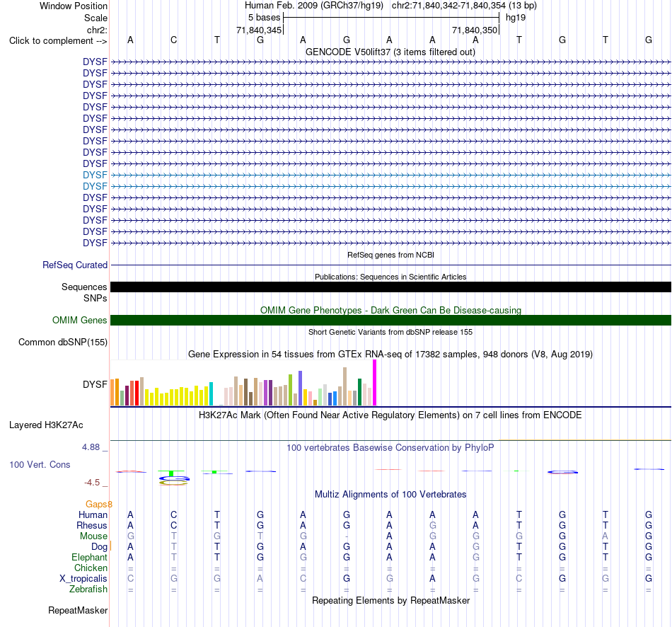Click the DYSF label beside the GTEx bar chart

95,384
